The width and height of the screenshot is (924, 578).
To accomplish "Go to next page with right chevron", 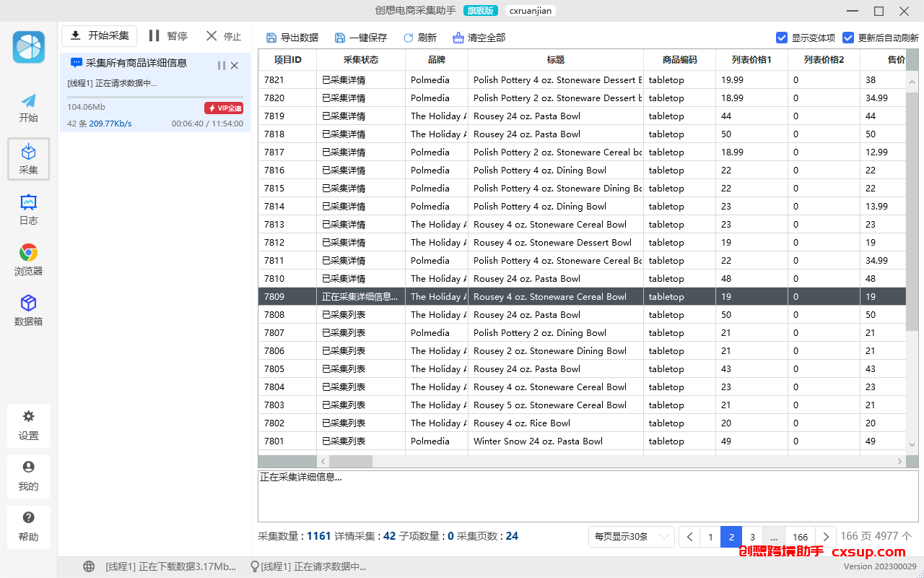I will point(826,537).
